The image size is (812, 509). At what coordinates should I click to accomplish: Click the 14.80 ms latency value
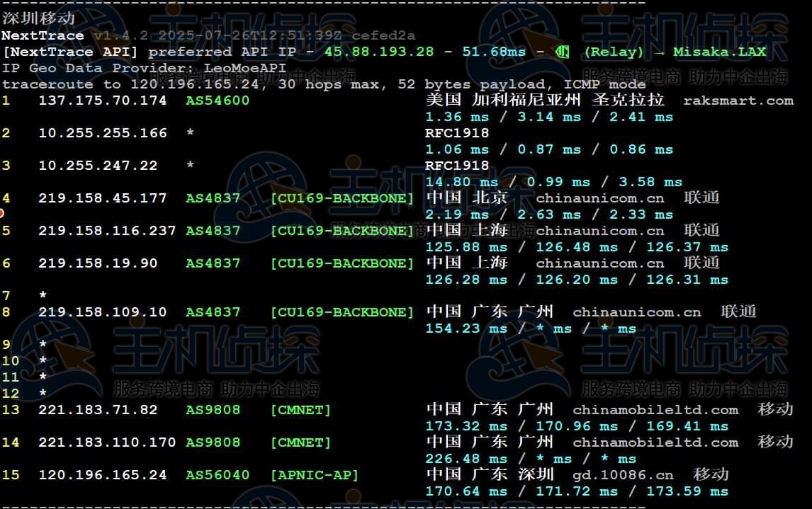(x=461, y=182)
